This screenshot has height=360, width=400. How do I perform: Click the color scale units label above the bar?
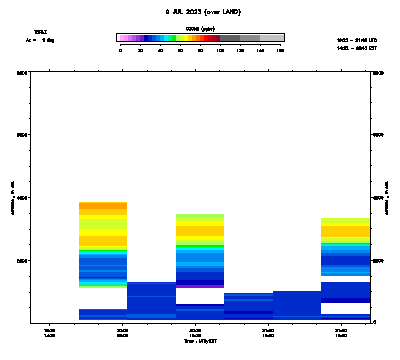coord(200,29)
